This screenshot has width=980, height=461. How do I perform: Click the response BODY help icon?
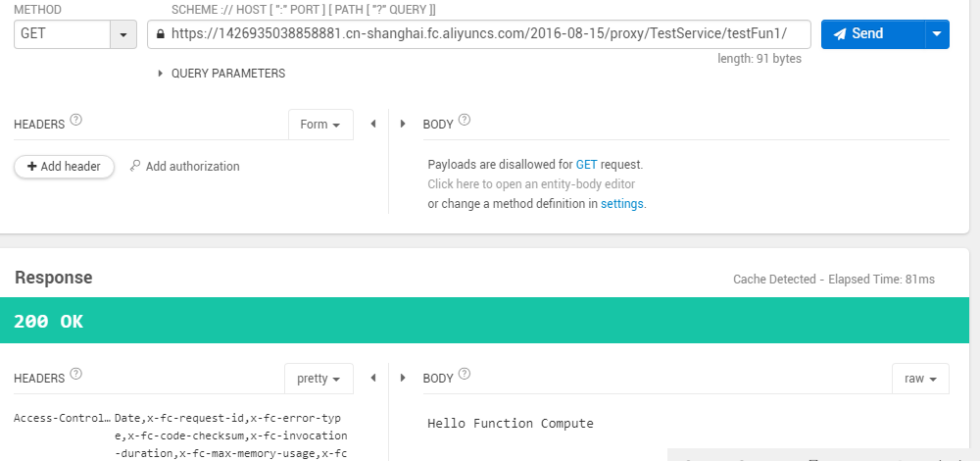pyautogui.click(x=465, y=375)
